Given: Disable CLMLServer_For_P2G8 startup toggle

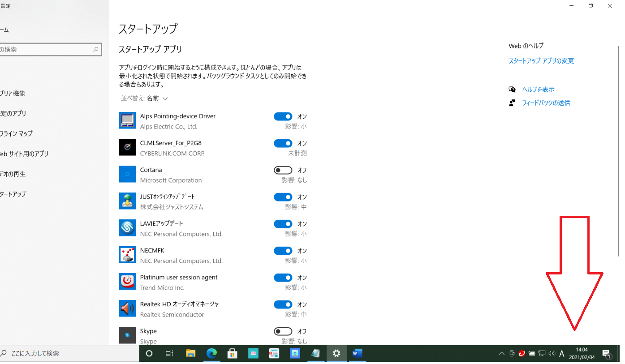Looking at the screenshot, I should click(283, 143).
